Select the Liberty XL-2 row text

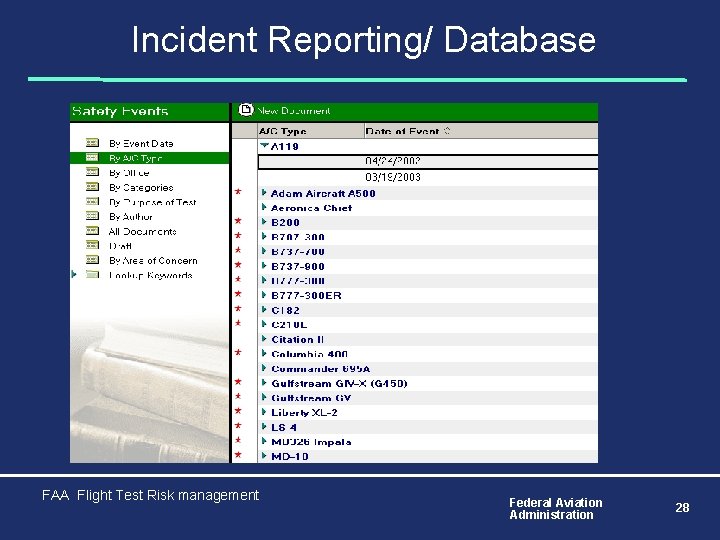[304, 412]
